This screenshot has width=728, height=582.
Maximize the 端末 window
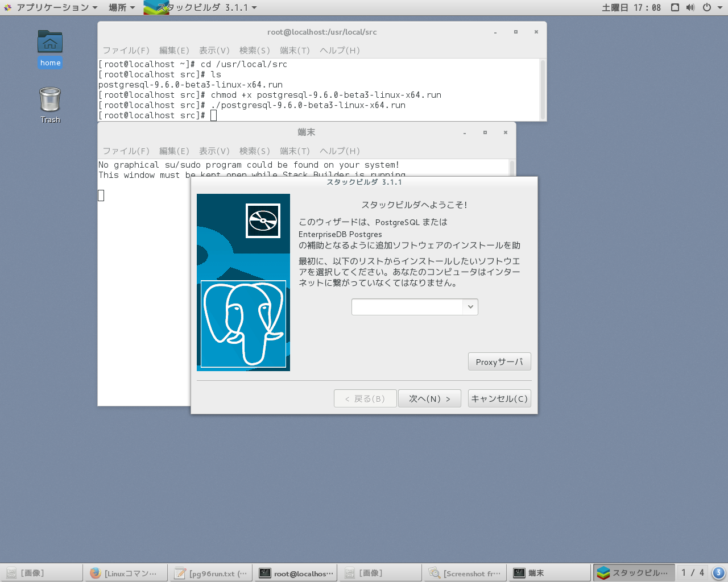pos(485,132)
